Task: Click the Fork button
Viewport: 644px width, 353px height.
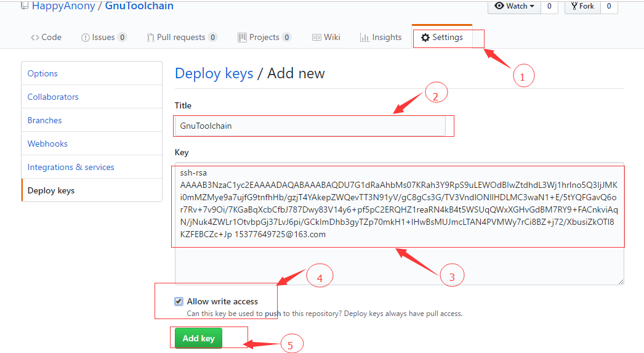Action: coord(582,6)
